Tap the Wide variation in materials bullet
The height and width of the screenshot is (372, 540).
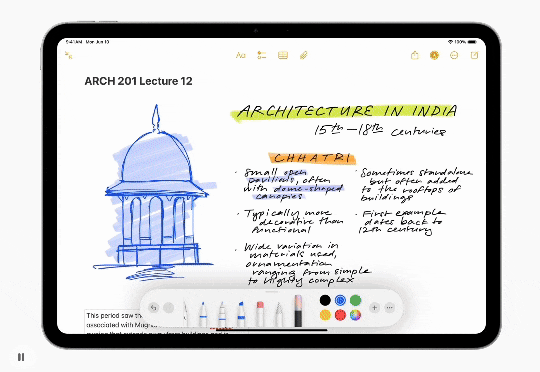click(x=303, y=265)
